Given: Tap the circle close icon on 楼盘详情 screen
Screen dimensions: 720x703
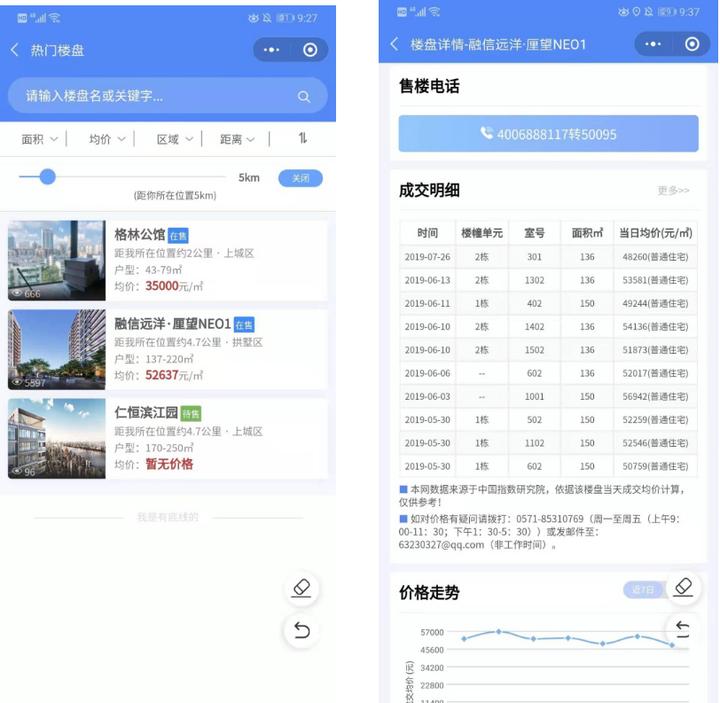Looking at the screenshot, I should (692, 44).
